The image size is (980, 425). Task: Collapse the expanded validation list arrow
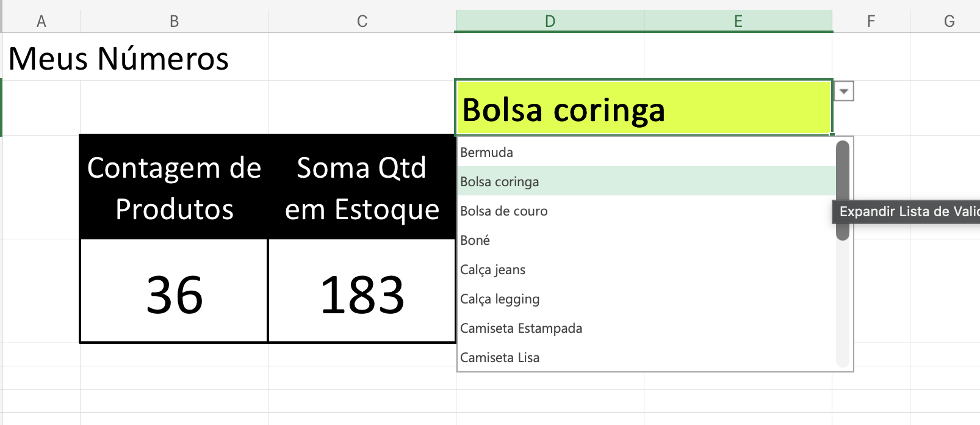tap(844, 90)
